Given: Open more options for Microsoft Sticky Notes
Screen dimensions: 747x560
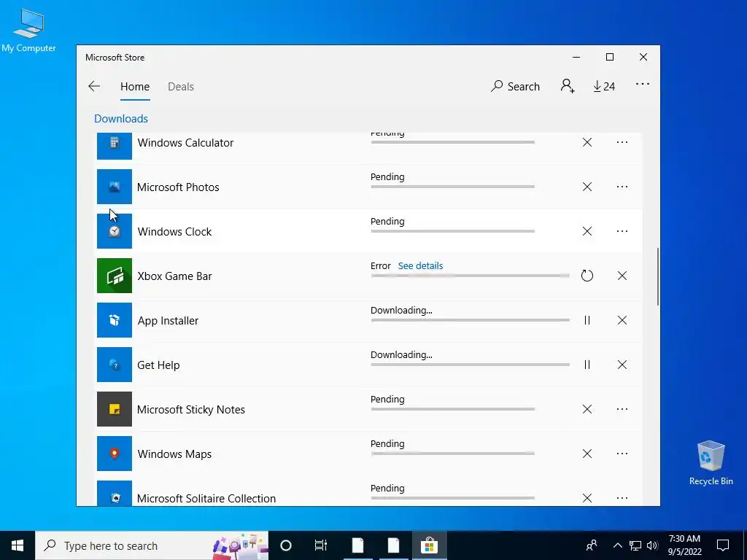Looking at the screenshot, I should (x=622, y=409).
